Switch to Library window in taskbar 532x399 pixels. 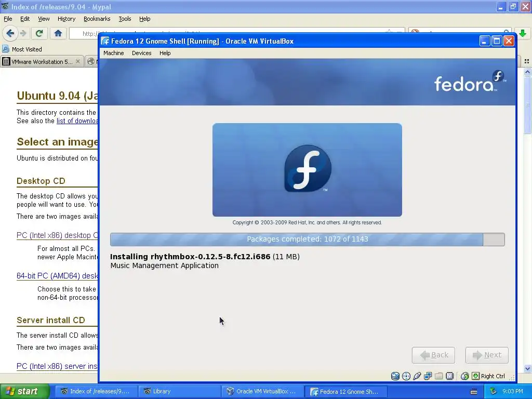pyautogui.click(x=180, y=391)
